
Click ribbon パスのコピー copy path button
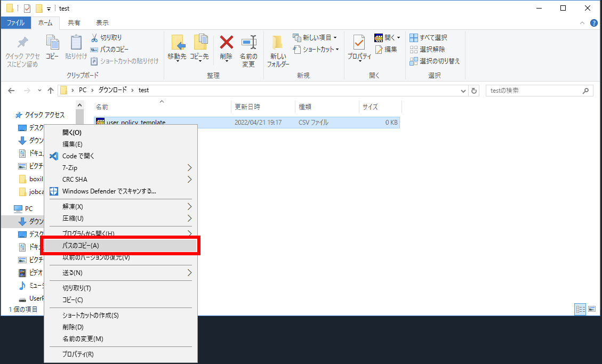click(x=109, y=50)
